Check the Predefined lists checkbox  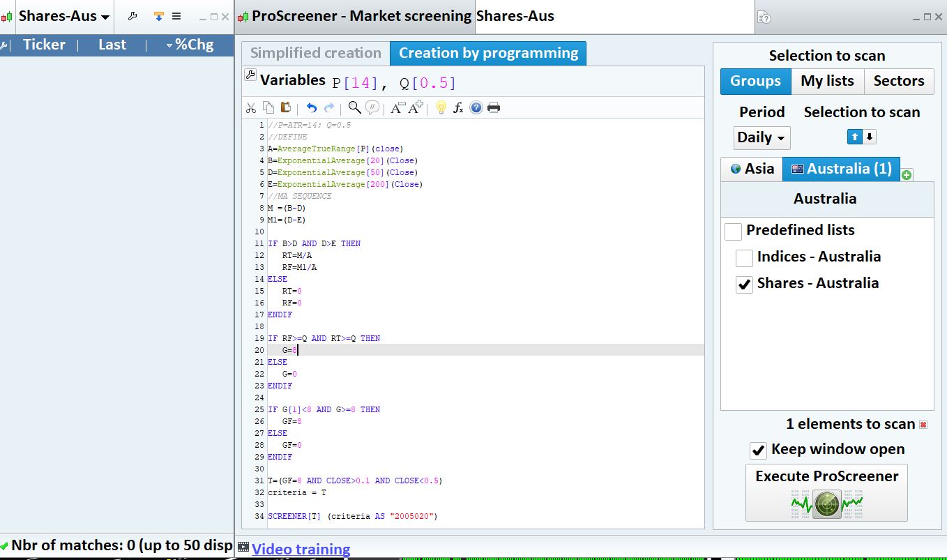733,231
